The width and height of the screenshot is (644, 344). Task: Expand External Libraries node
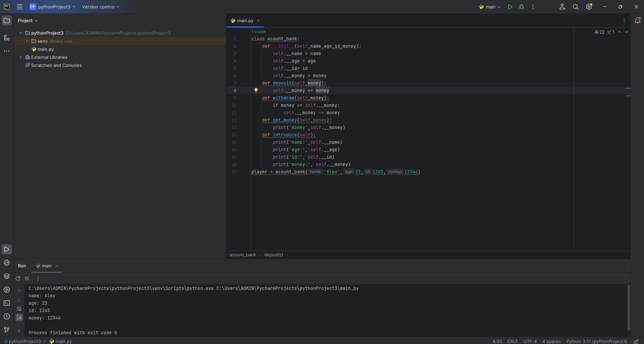20,57
